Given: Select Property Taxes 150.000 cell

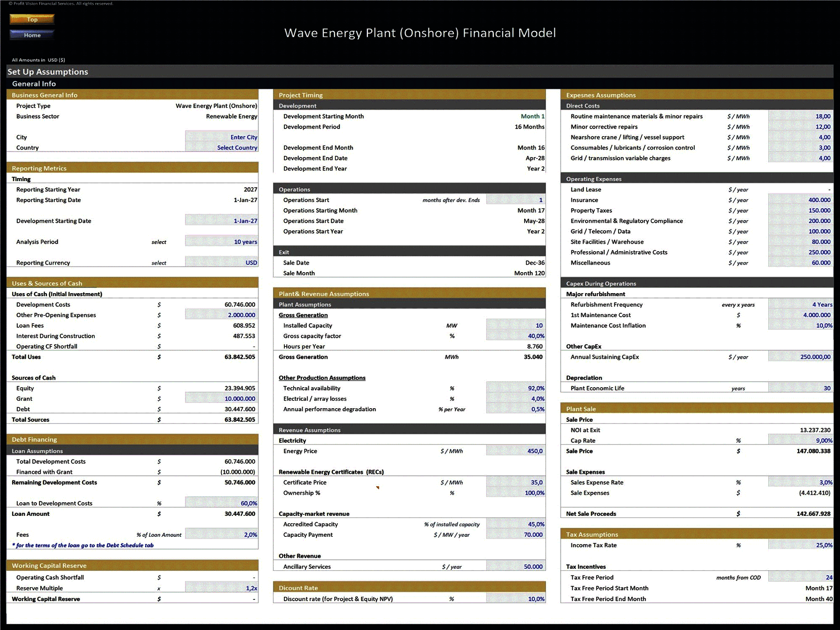Looking at the screenshot, I should tap(801, 210).
